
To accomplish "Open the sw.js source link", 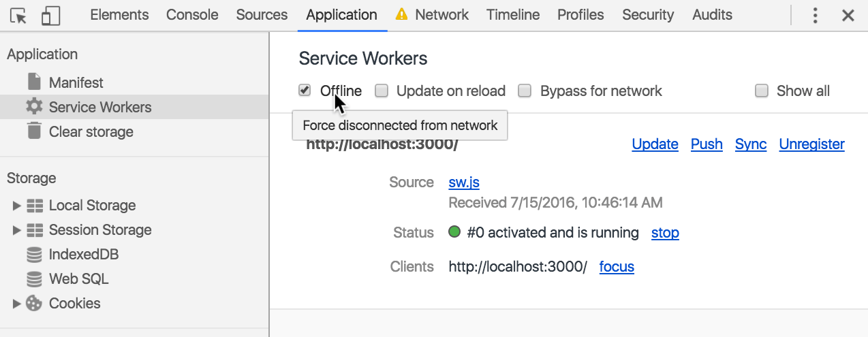I will pyautogui.click(x=464, y=182).
